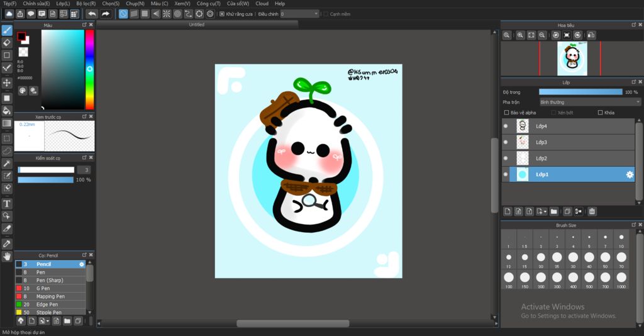Select the Eraser tool
Viewport: 644px width, 336px height.
coord(7,42)
